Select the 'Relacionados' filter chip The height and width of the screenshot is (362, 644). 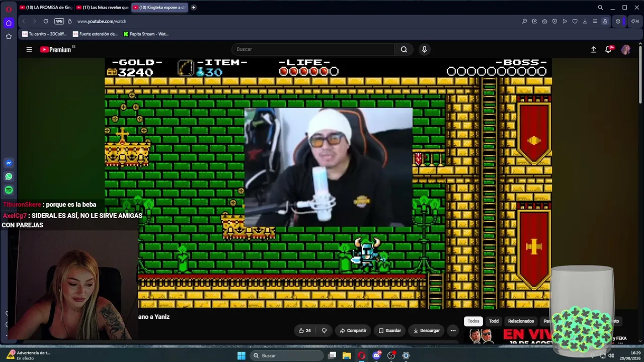[x=521, y=321]
